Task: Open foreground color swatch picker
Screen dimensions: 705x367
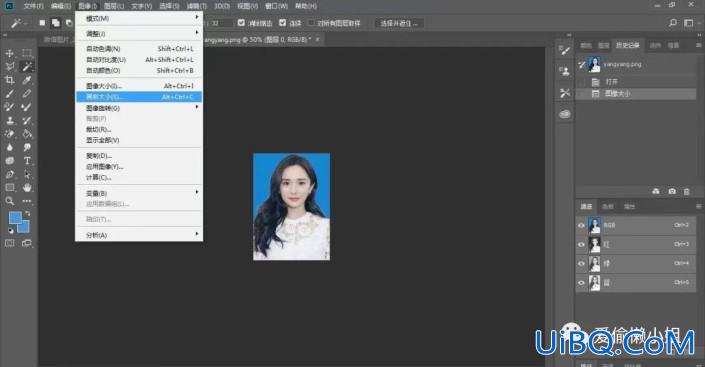Action: coord(14,218)
